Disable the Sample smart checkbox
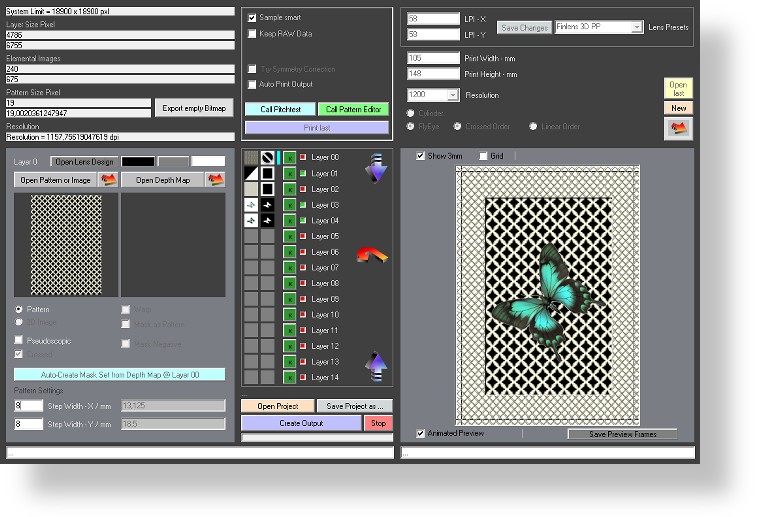 tap(252, 18)
